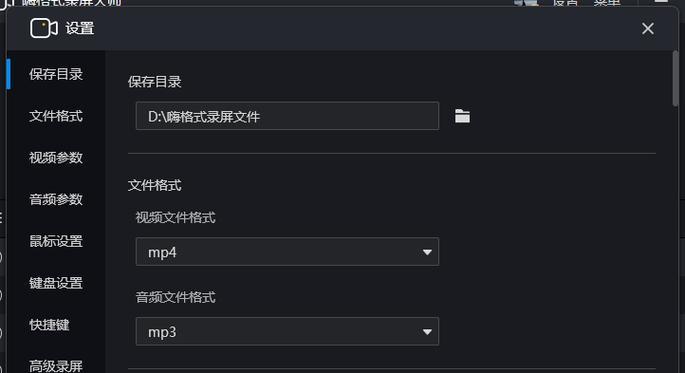This screenshot has width=685, height=373.
Task: Click the 菜单 item in the top bar
Action: pyautogui.click(x=607, y=3)
